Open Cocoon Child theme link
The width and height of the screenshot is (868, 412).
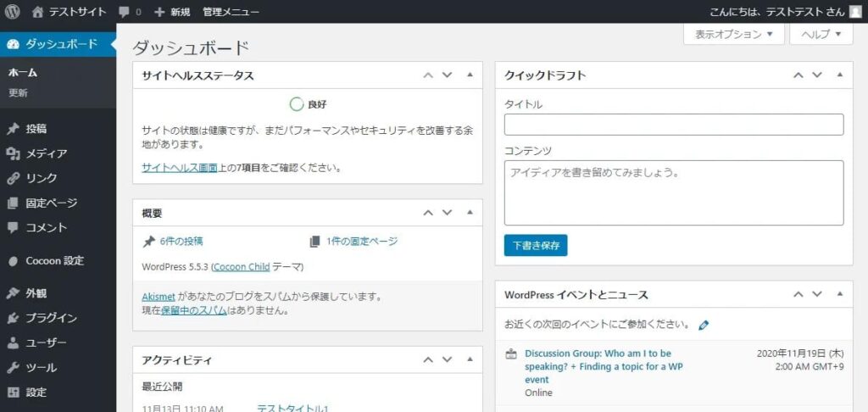[242, 267]
